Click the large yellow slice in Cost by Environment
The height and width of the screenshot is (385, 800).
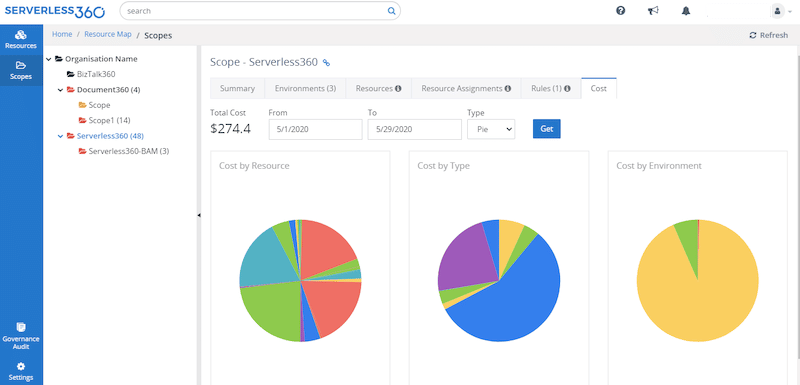[697, 306]
